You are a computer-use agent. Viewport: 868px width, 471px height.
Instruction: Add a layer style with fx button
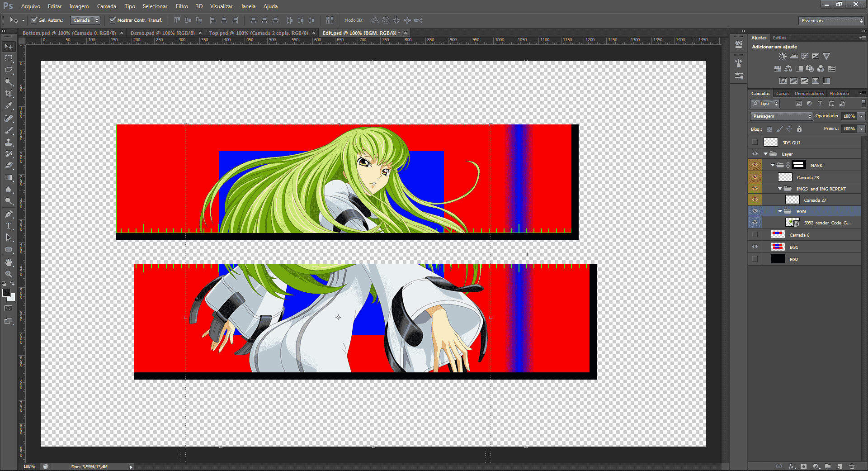tap(792, 466)
